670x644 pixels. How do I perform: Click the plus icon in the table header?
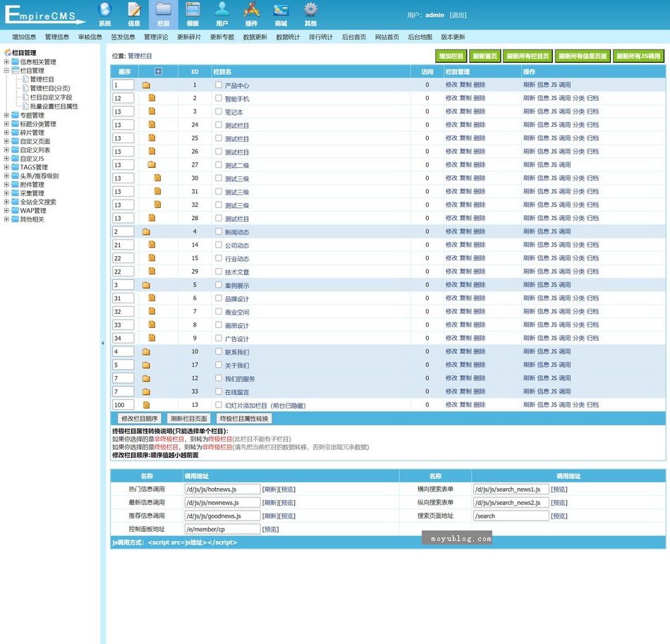tap(158, 71)
